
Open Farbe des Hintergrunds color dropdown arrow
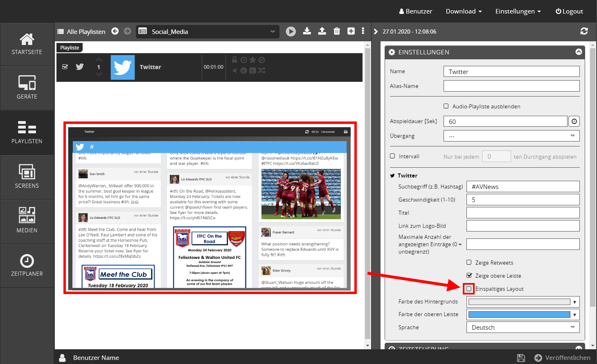(575, 302)
